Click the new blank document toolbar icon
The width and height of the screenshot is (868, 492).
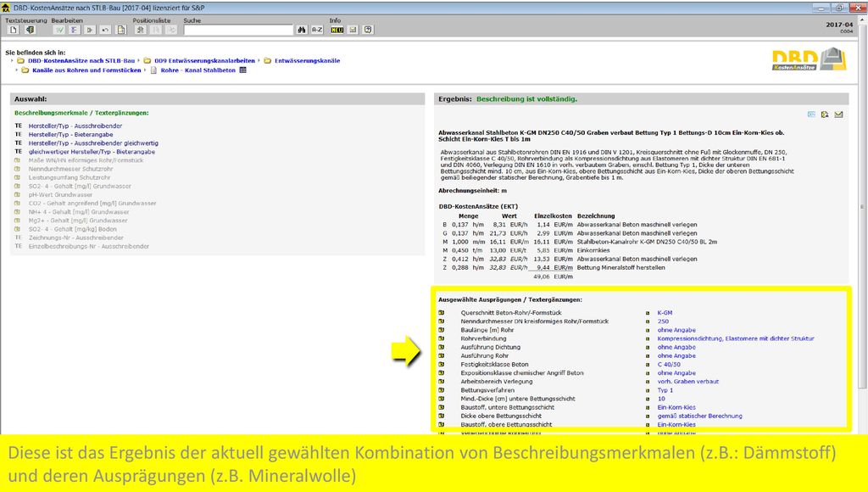click(14, 30)
